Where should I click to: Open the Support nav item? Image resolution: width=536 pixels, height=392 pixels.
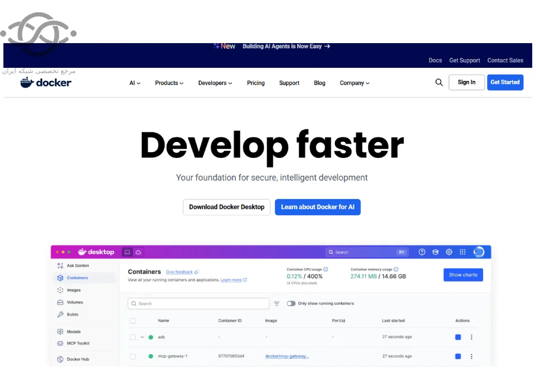[289, 83]
